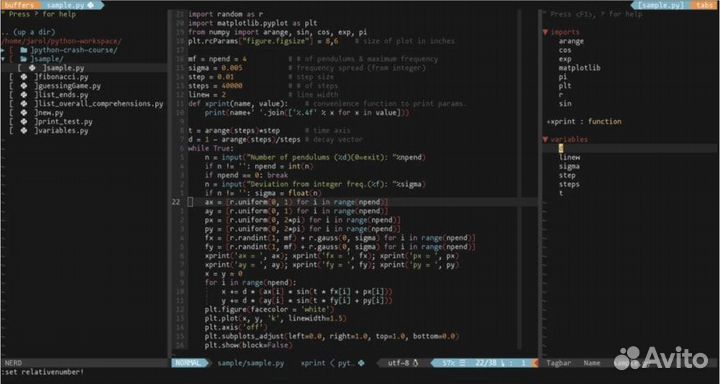Jump to the arange import in Tagbar
This screenshot has height=384, width=720.
[571, 41]
